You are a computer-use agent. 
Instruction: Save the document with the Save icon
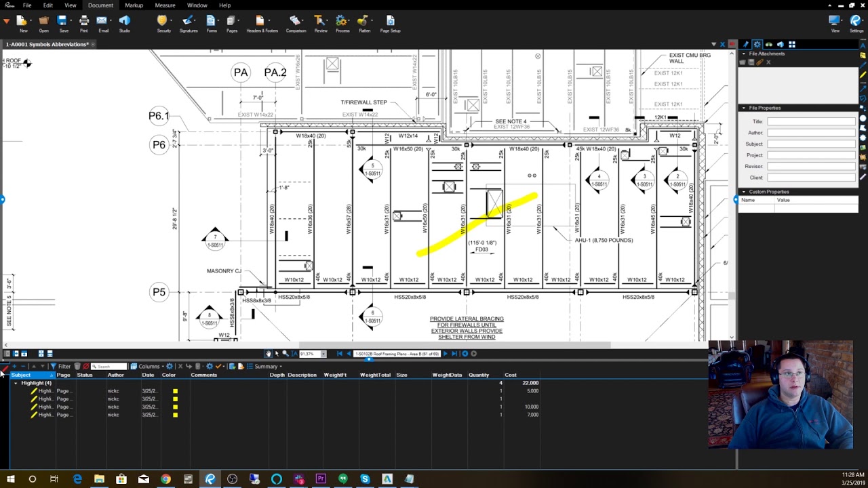click(63, 23)
